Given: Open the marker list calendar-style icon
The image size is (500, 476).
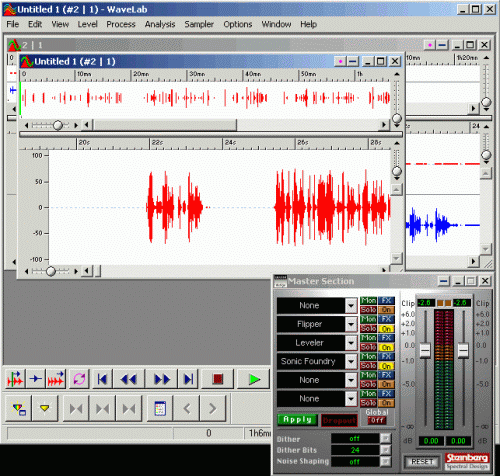Looking at the screenshot, I should click(160, 408).
